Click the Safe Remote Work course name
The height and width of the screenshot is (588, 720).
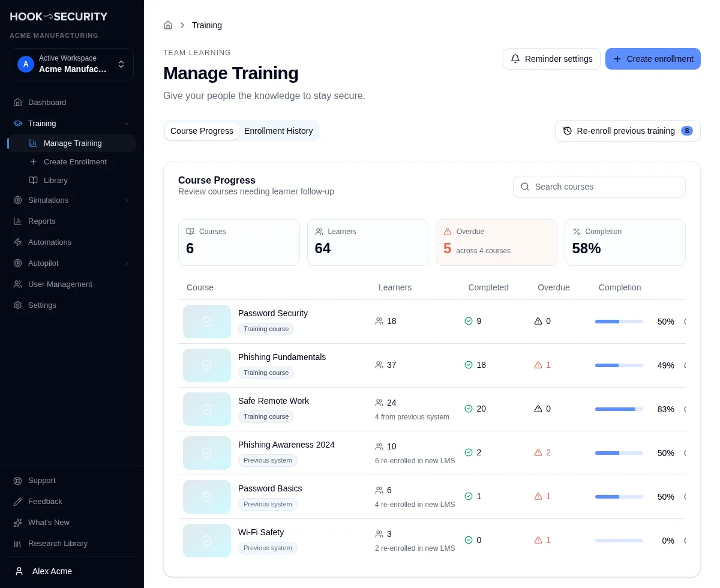[274, 401]
